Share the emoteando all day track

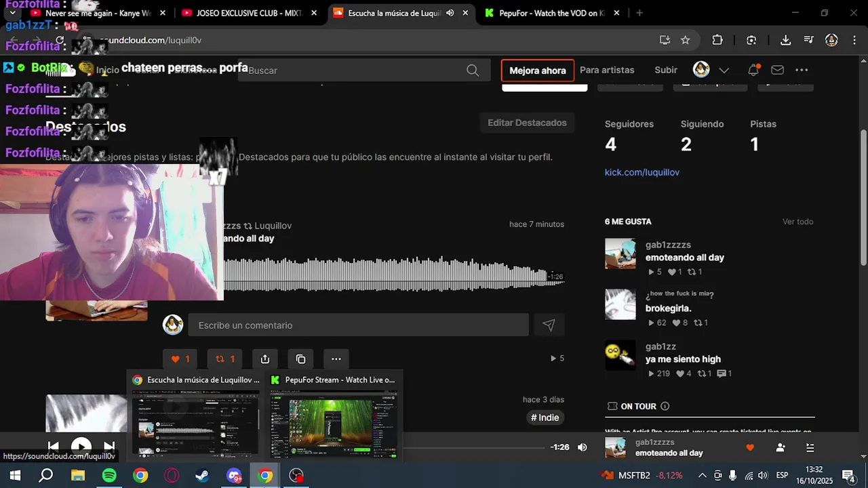pos(265,359)
